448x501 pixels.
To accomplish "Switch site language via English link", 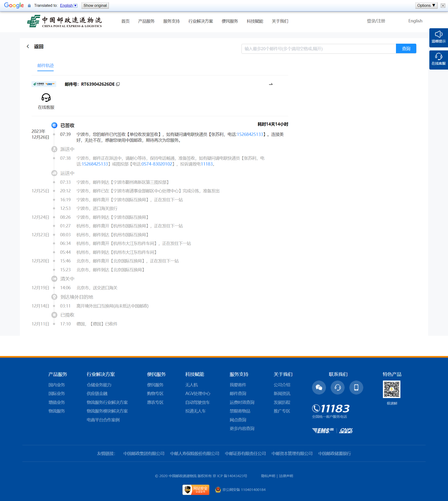I will tap(415, 21).
